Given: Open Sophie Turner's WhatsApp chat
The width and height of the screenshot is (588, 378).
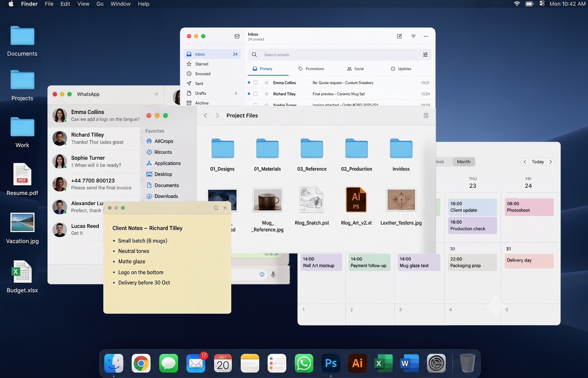Looking at the screenshot, I should tap(94, 161).
